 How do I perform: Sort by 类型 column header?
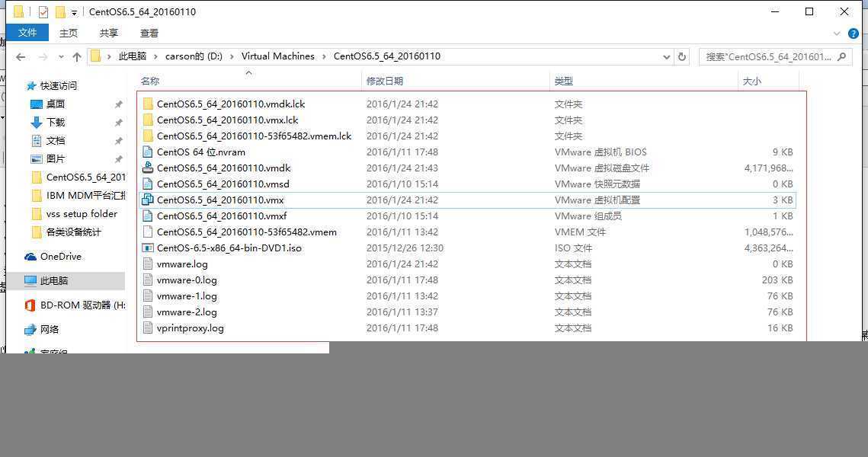click(563, 81)
